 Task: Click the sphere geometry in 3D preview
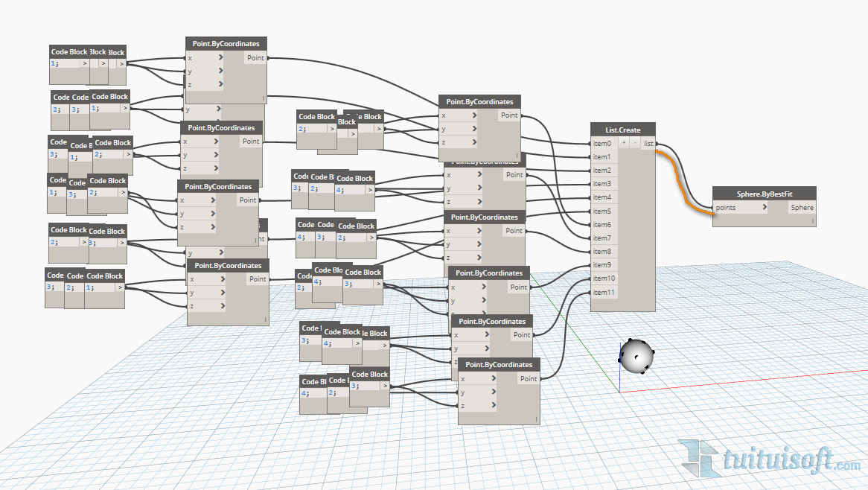tap(636, 357)
